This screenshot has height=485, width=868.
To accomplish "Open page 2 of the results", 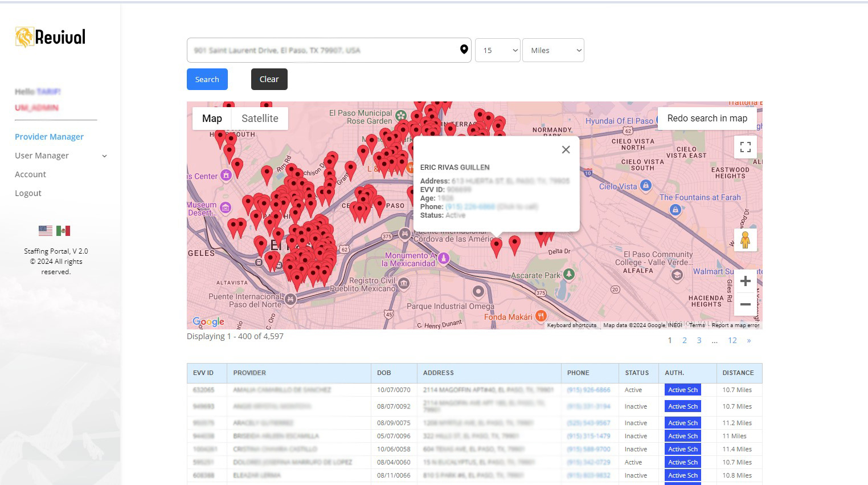I will [684, 340].
